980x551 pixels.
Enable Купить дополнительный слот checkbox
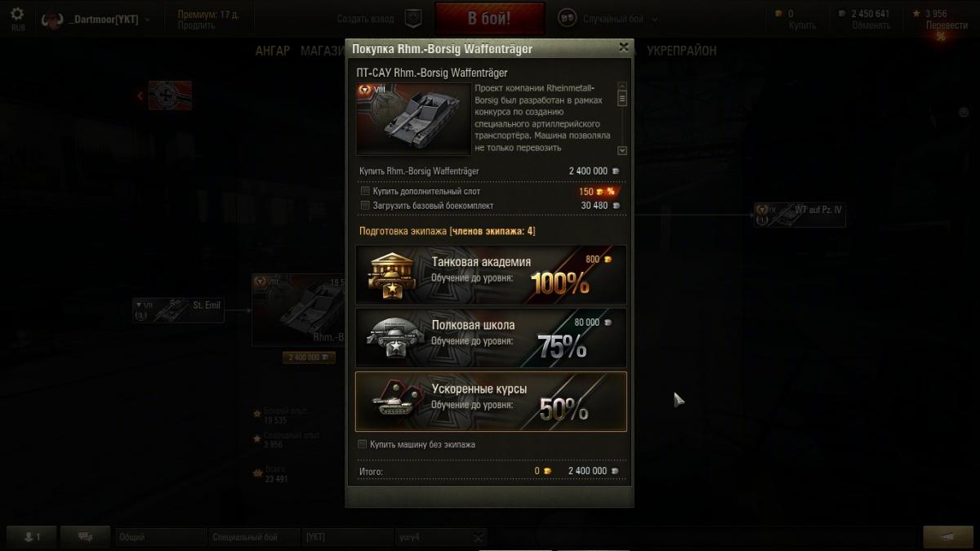[365, 191]
